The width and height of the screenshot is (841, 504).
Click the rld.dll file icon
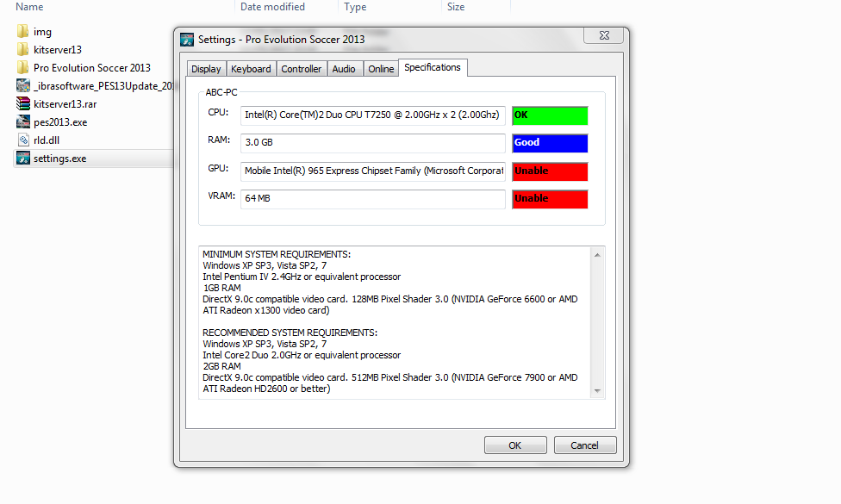[x=23, y=140]
